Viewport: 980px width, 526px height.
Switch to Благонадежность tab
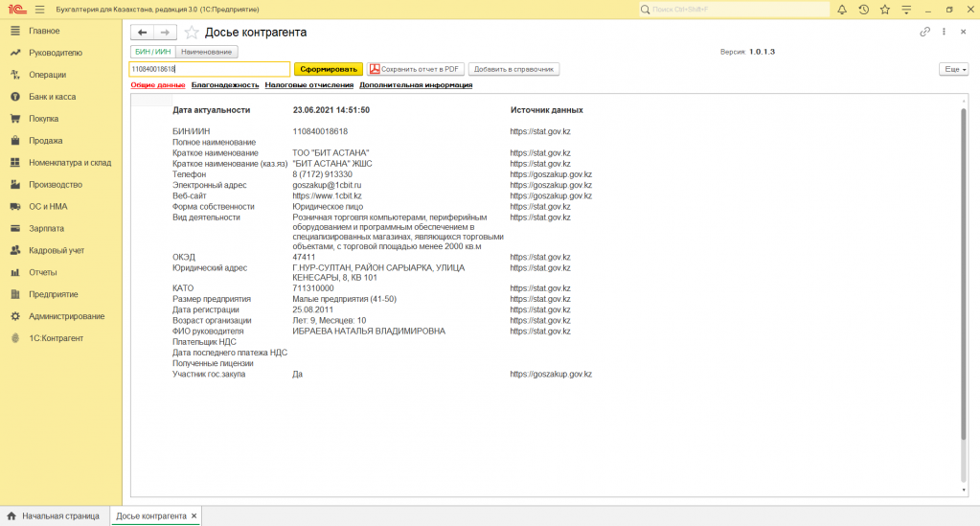[225, 85]
